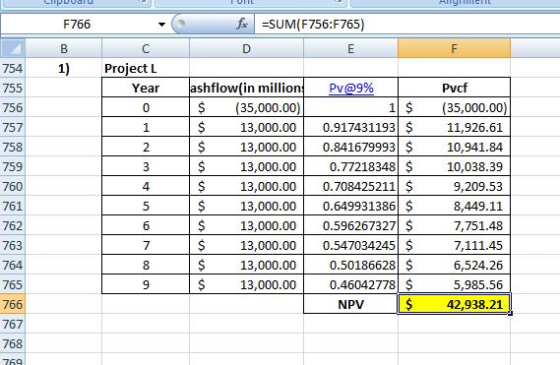Click the Select All corner button
The height and width of the screenshot is (365, 560).
click(13, 48)
